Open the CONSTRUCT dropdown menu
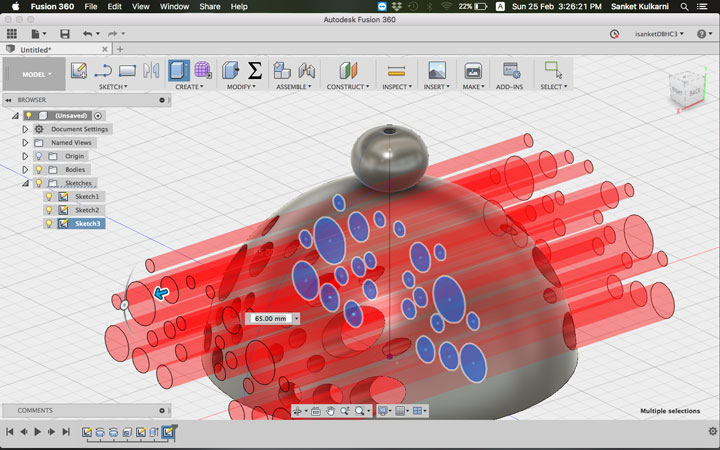 tap(348, 86)
